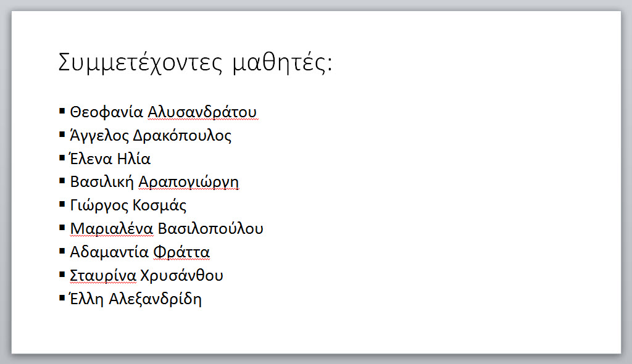Screen dimensions: 632x364
Task: Click the surname "Χρυσάνθου"
Action: pos(182,275)
